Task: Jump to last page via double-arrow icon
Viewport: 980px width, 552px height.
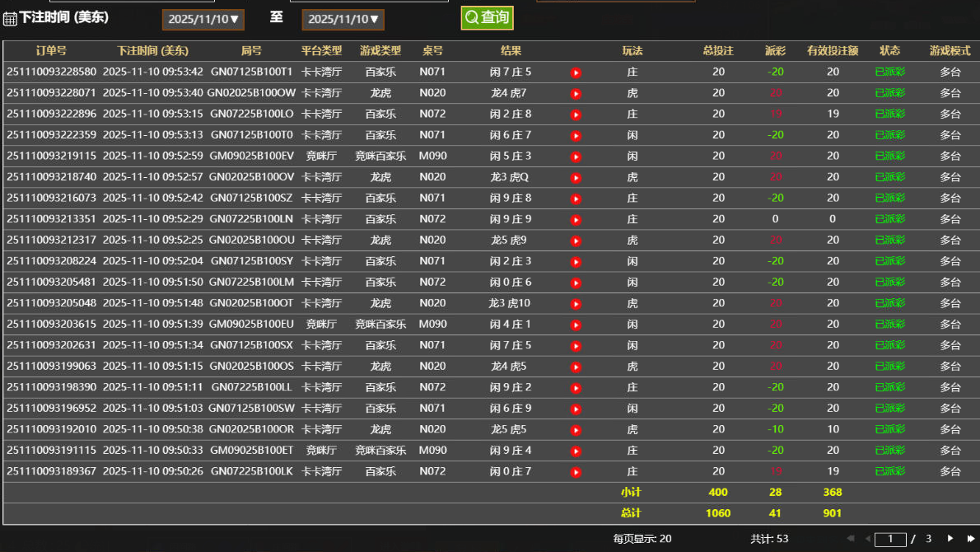Action: coord(969,537)
